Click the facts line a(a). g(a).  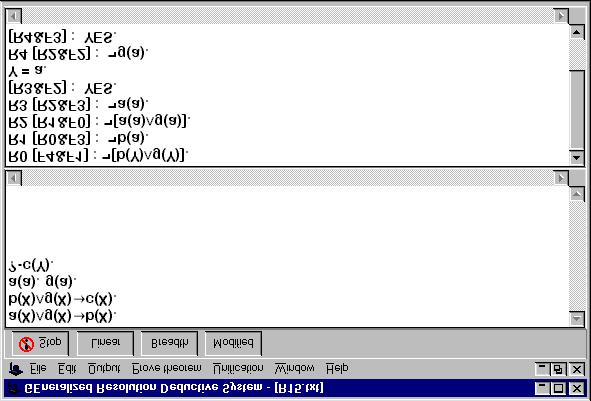pyautogui.click(x=42, y=282)
